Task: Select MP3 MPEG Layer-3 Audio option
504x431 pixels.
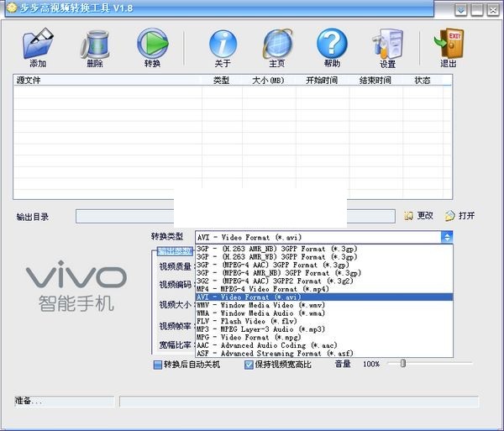Action: click(324, 329)
